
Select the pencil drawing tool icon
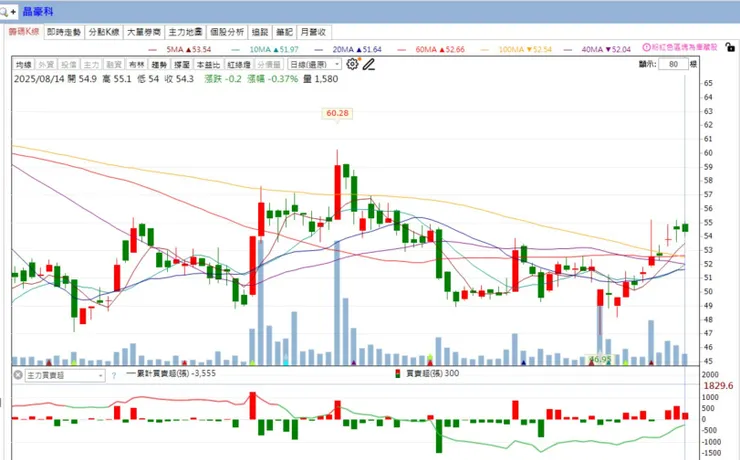(369, 64)
